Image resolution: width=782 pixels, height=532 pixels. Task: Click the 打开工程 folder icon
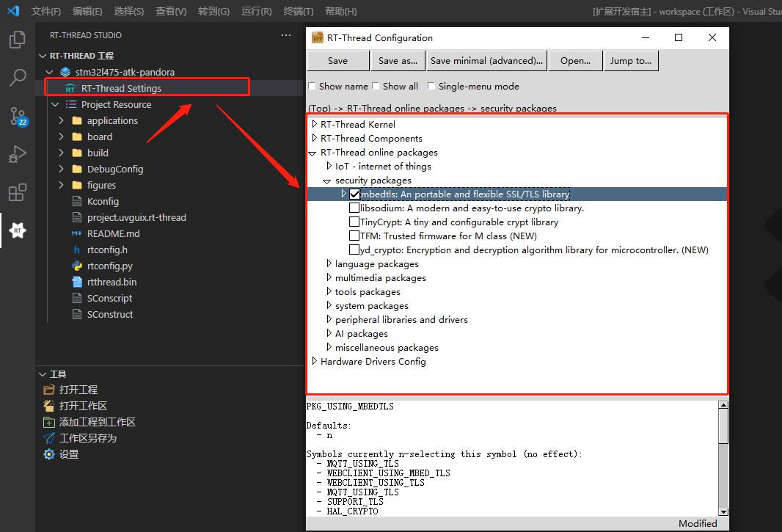49,390
